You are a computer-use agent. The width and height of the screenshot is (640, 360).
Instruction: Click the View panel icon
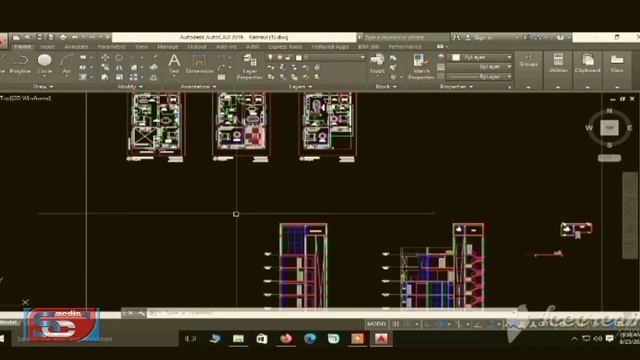617,64
